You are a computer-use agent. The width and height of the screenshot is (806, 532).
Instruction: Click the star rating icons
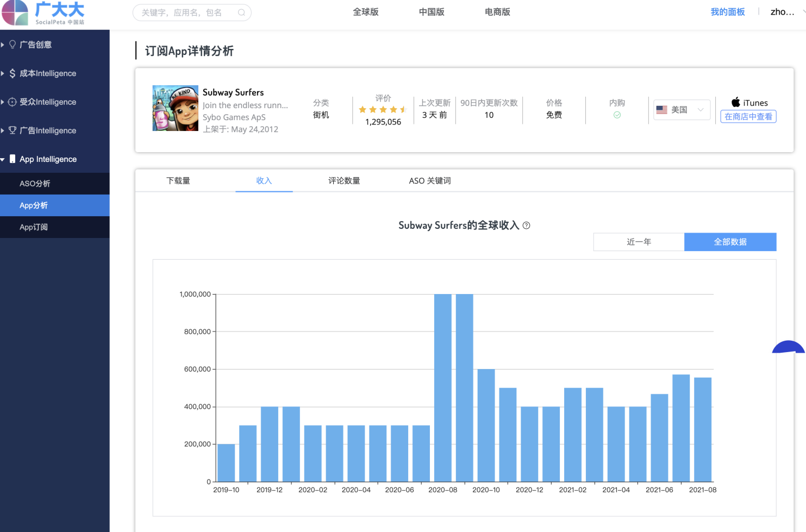(383, 110)
